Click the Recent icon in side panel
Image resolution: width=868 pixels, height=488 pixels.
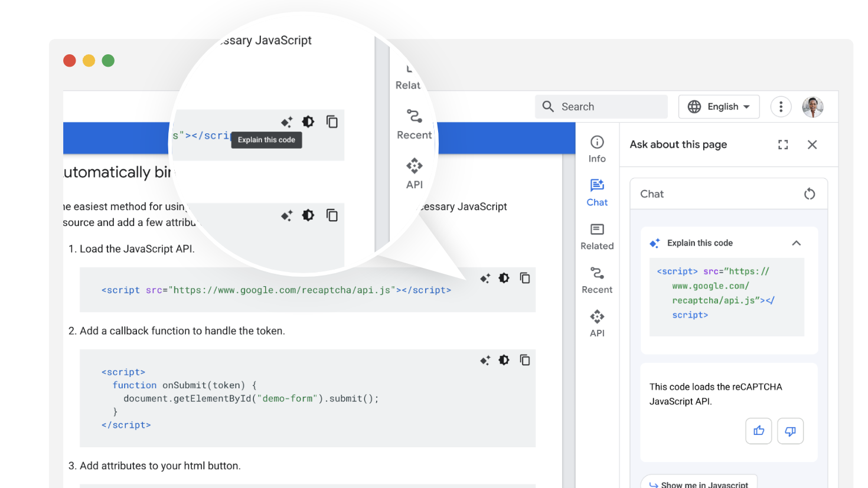(x=597, y=273)
